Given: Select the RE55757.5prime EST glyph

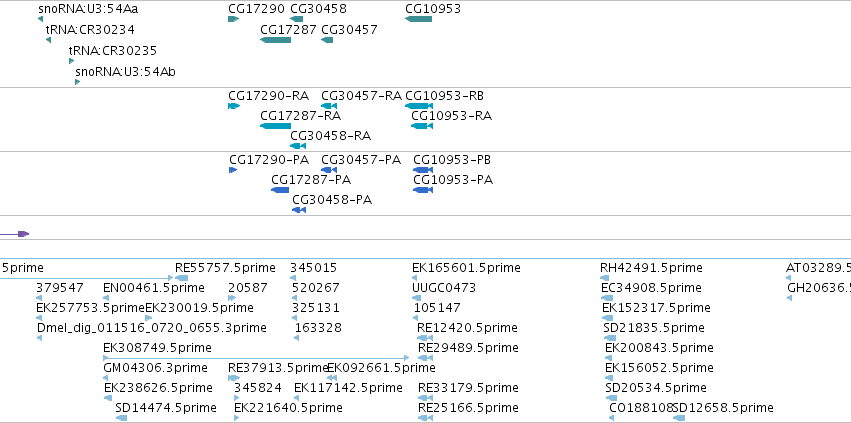Looking at the screenshot, I should pyautogui.click(x=182, y=278).
